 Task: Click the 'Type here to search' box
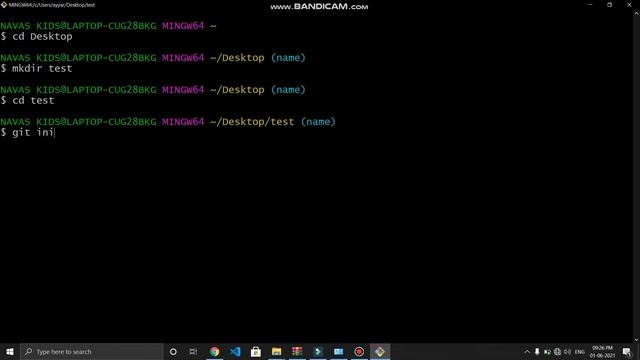click(92, 351)
